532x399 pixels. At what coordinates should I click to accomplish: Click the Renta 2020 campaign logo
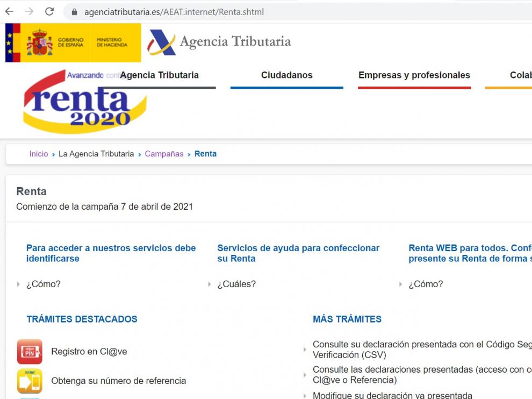tap(85, 102)
